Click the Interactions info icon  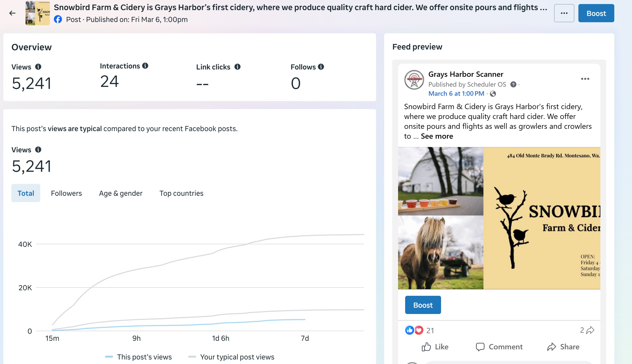pyautogui.click(x=145, y=66)
